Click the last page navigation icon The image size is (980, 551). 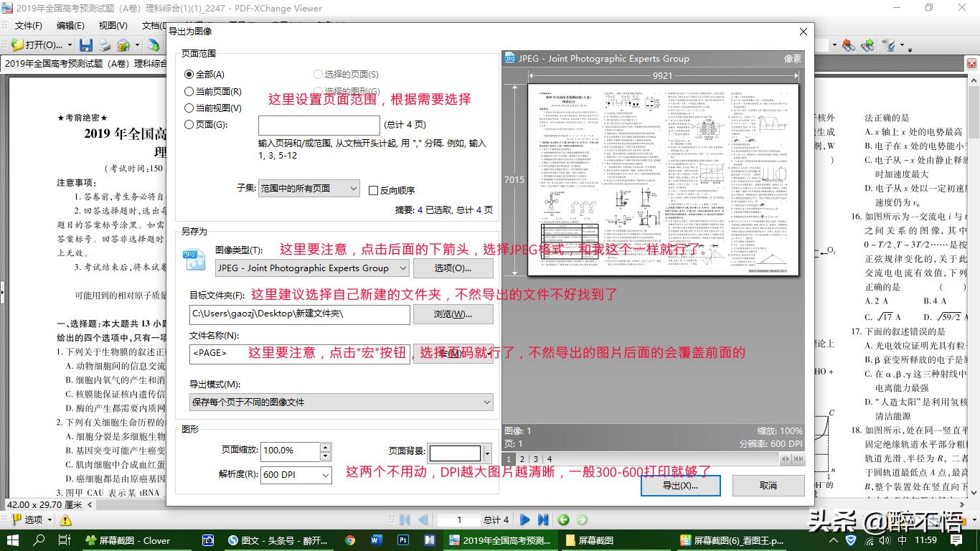point(543,519)
